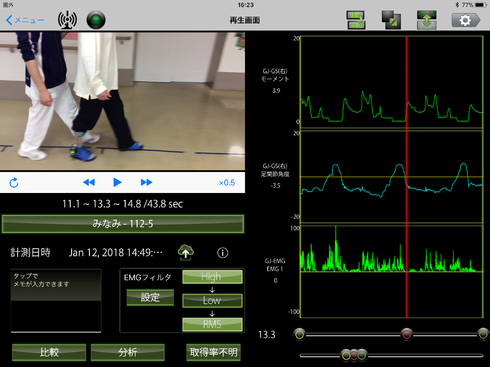Tap the Bluetooth status icon
The image size is (490, 367).
457,5
